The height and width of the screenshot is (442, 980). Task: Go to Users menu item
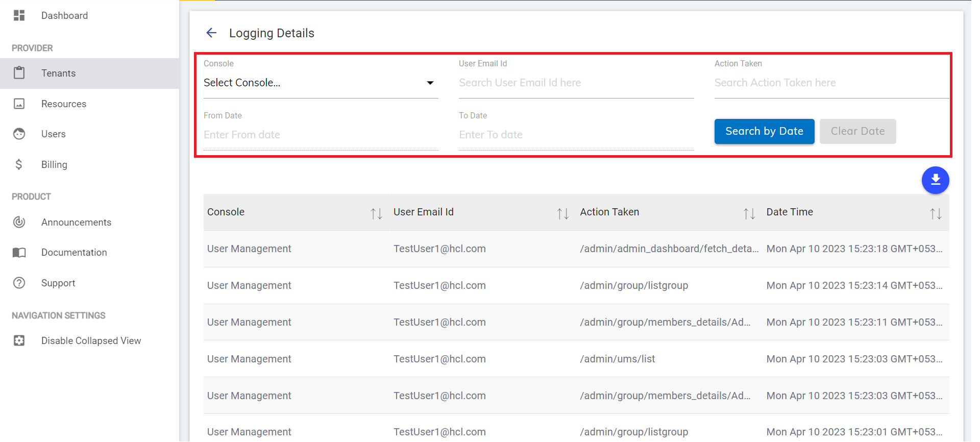point(89,134)
